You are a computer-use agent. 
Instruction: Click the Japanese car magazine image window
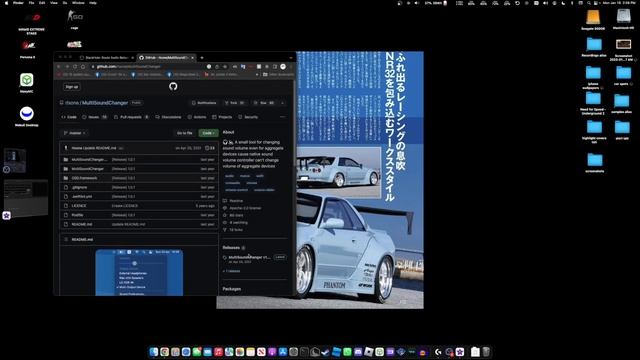359,180
